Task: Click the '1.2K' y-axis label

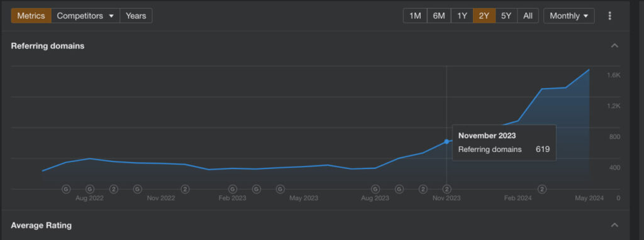Action: coord(614,106)
